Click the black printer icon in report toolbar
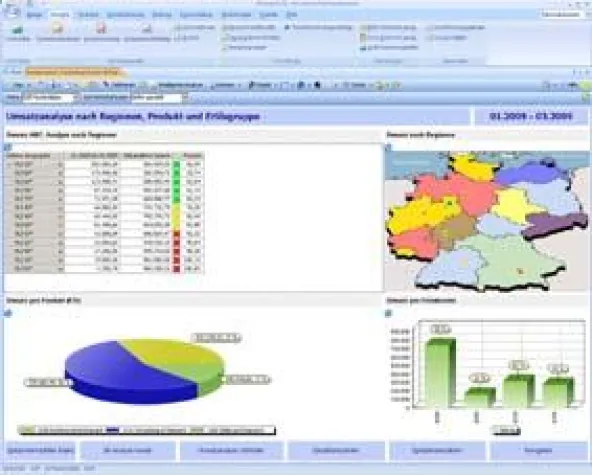 317,85
